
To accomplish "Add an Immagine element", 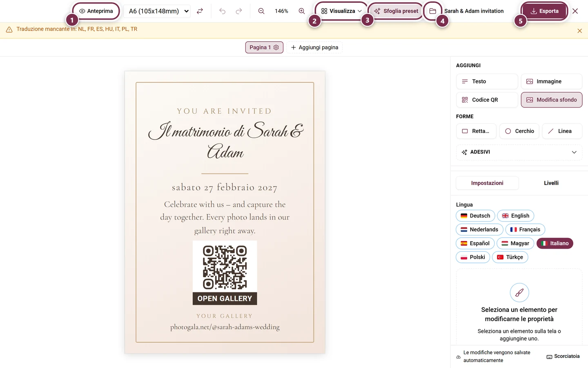I will click(551, 81).
